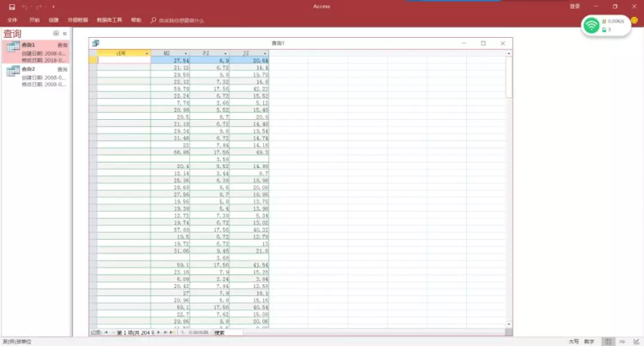Click the PZ cell showing 9.46

click(210, 251)
